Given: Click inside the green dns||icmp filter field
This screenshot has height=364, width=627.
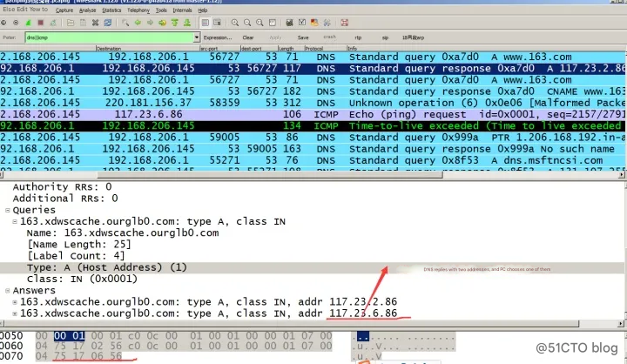Looking at the screenshot, I should click(109, 37).
